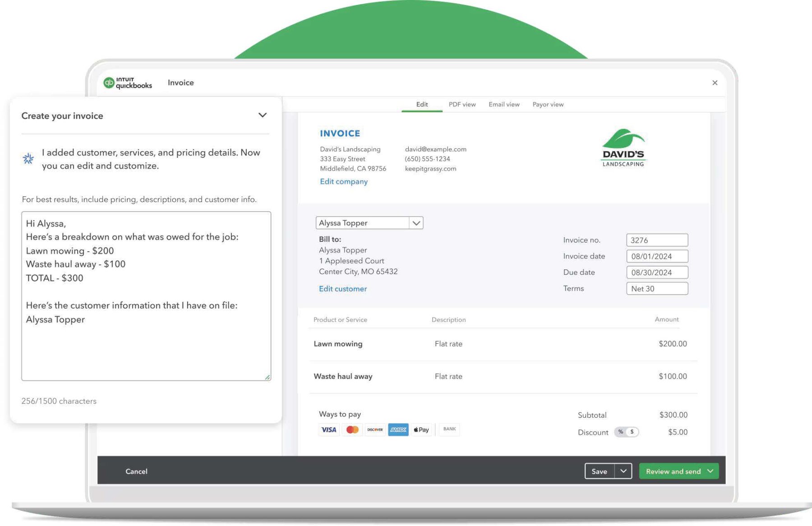
Task: Expand Review and send options arrow
Action: pos(710,471)
